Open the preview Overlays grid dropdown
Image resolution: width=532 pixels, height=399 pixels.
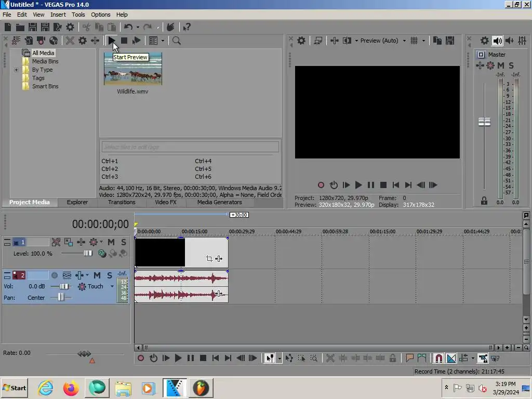(x=423, y=41)
